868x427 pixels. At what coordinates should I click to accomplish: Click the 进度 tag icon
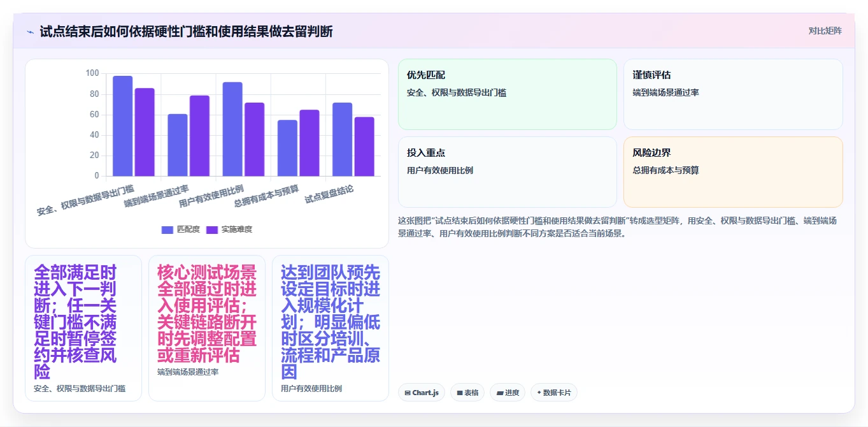(x=499, y=393)
